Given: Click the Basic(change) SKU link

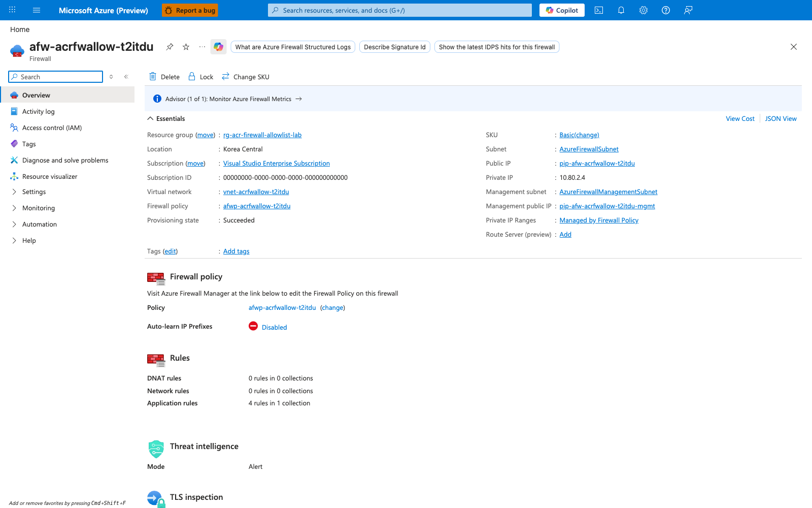Looking at the screenshot, I should click(x=579, y=135).
